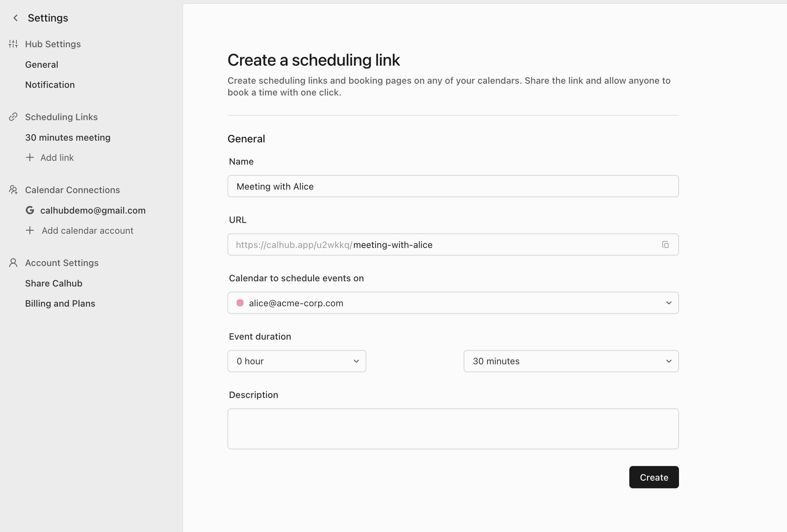Expand the minutes duration dropdown
This screenshot has width=787, height=532.
pos(571,361)
